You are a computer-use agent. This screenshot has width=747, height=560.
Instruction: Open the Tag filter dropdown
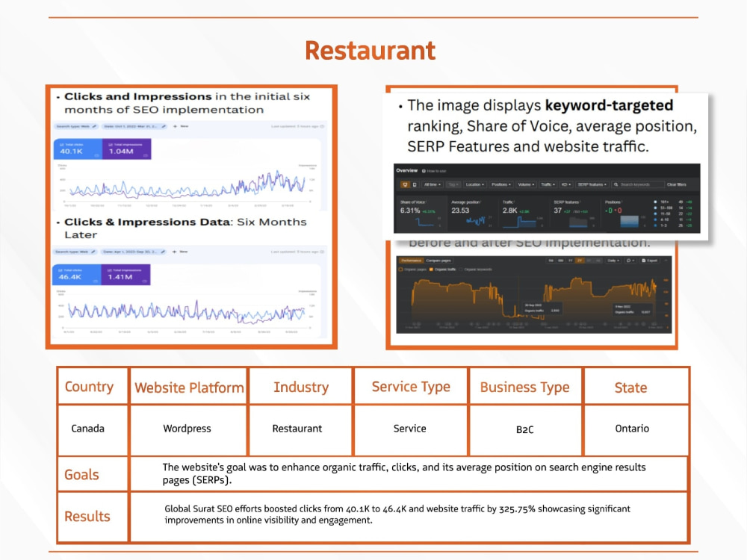453,184
